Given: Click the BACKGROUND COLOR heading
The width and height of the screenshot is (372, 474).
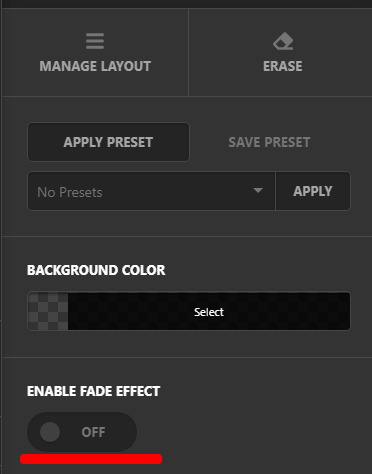Looking at the screenshot, I should [x=96, y=270].
